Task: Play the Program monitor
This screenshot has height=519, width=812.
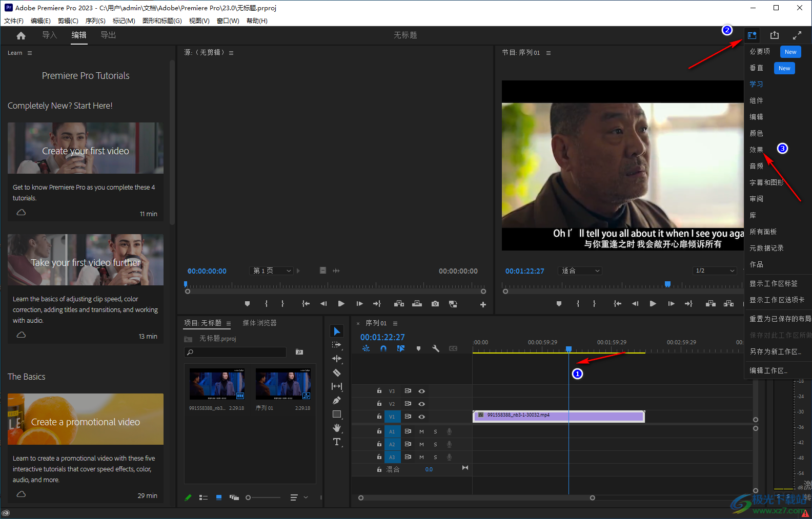Action: click(x=653, y=304)
